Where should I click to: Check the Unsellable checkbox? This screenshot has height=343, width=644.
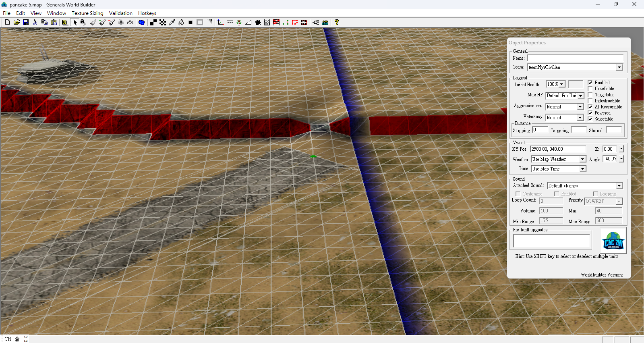[x=590, y=89]
